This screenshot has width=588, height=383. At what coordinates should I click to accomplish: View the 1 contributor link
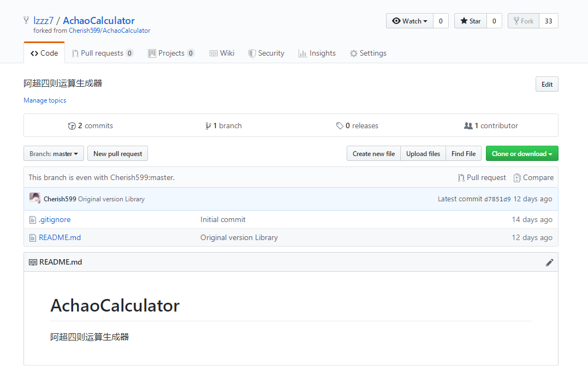tap(491, 126)
